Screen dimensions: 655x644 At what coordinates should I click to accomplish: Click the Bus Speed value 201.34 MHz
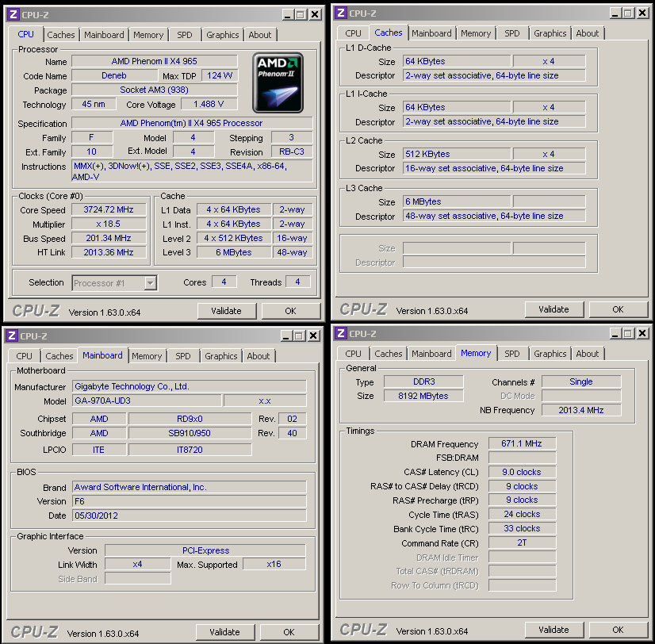click(x=109, y=238)
